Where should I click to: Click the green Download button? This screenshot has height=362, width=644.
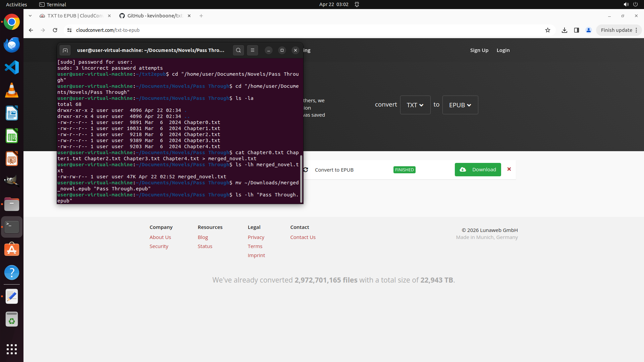pyautogui.click(x=478, y=170)
